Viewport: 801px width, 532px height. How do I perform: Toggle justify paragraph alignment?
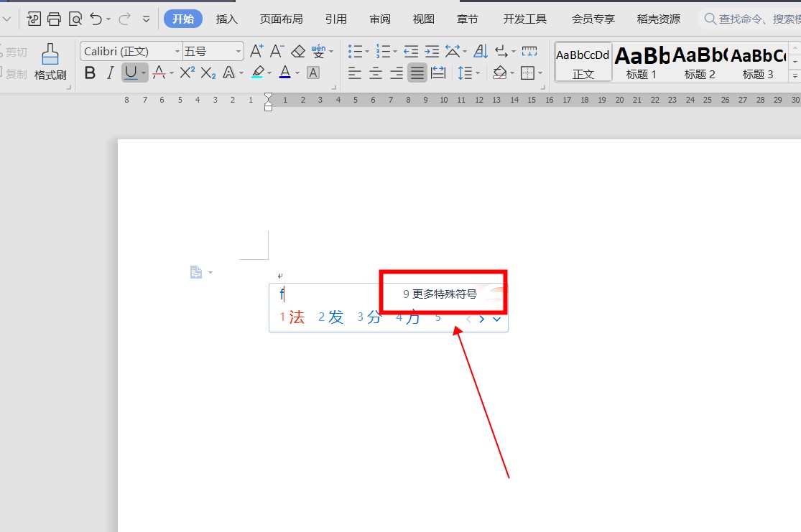point(417,73)
